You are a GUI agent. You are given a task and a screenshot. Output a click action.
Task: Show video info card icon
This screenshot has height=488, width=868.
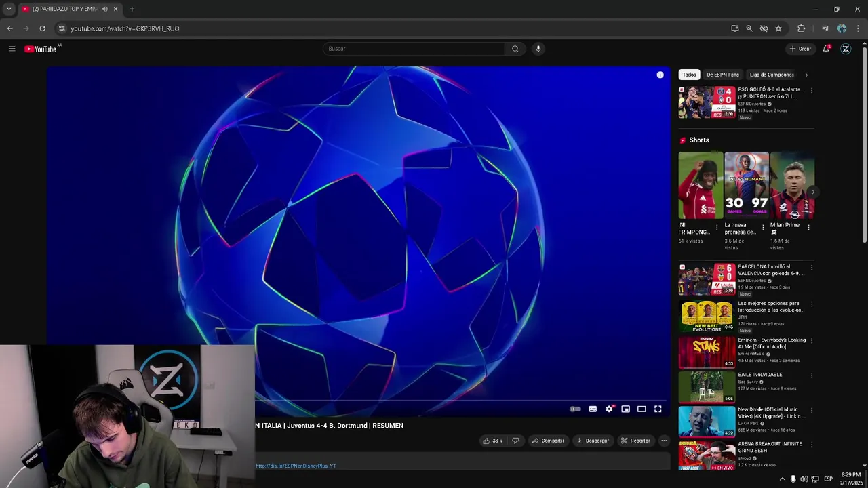[660, 75]
